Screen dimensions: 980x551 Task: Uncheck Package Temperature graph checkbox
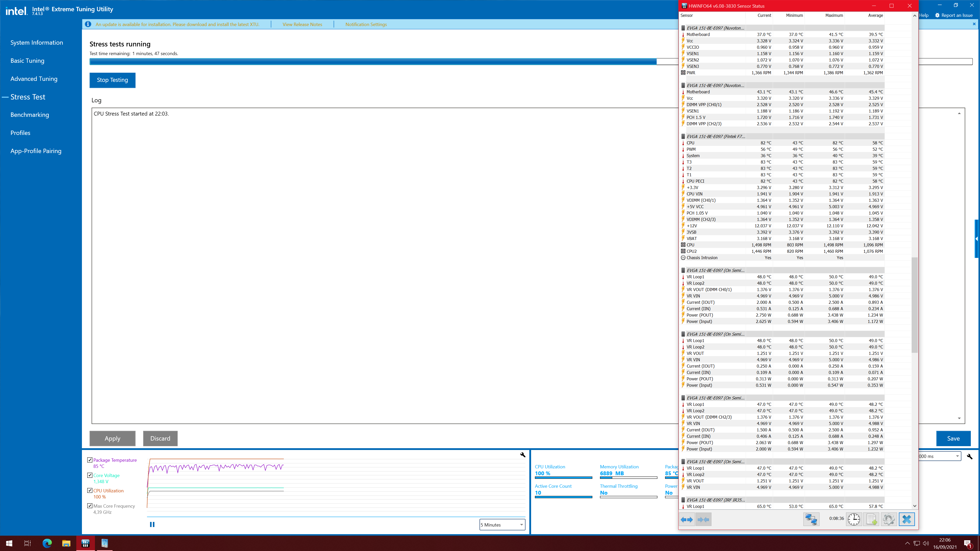click(90, 460)
